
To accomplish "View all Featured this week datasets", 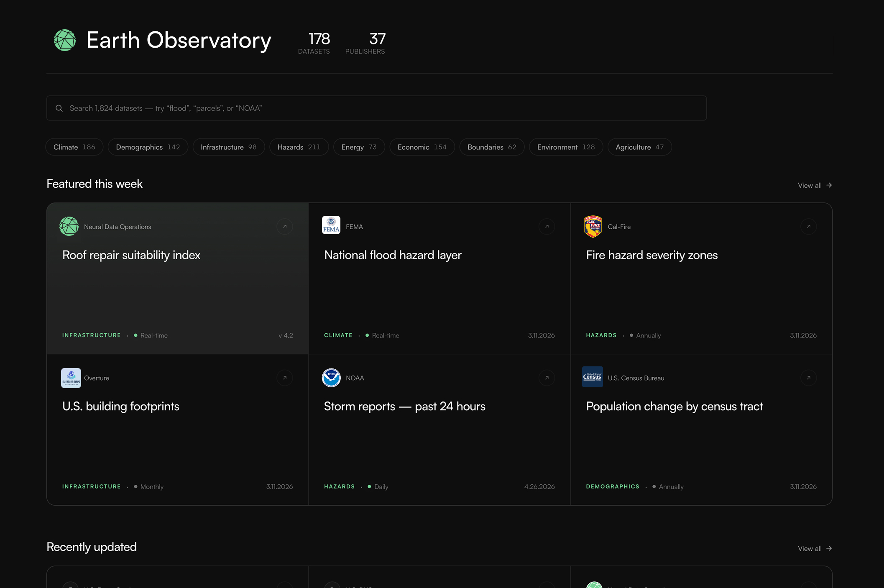I will point(815,185).
